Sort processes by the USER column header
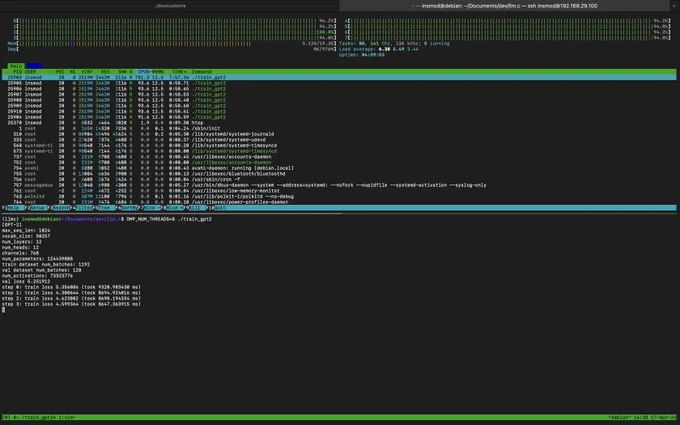Image resolution: width=680 pixels, height=425 pixels. 30,72
